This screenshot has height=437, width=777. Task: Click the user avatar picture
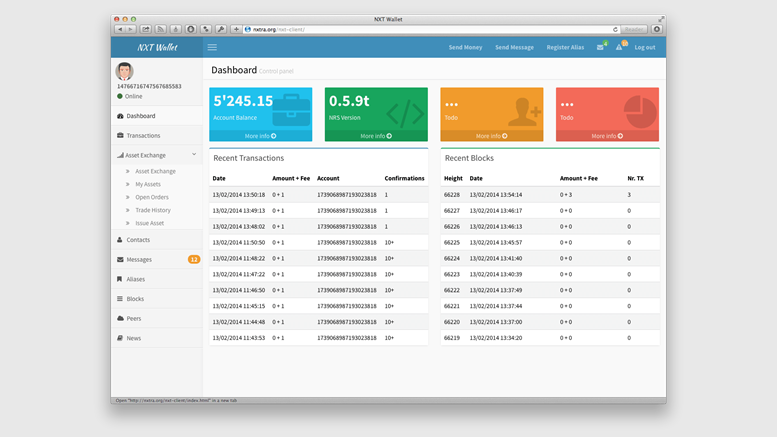[125, 71]
